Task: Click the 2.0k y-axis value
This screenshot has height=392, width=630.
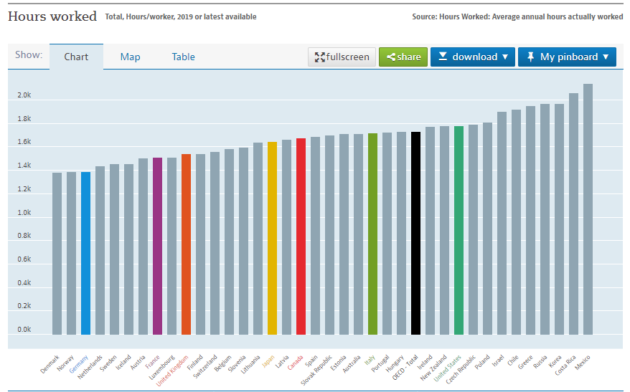Action: 24,95
